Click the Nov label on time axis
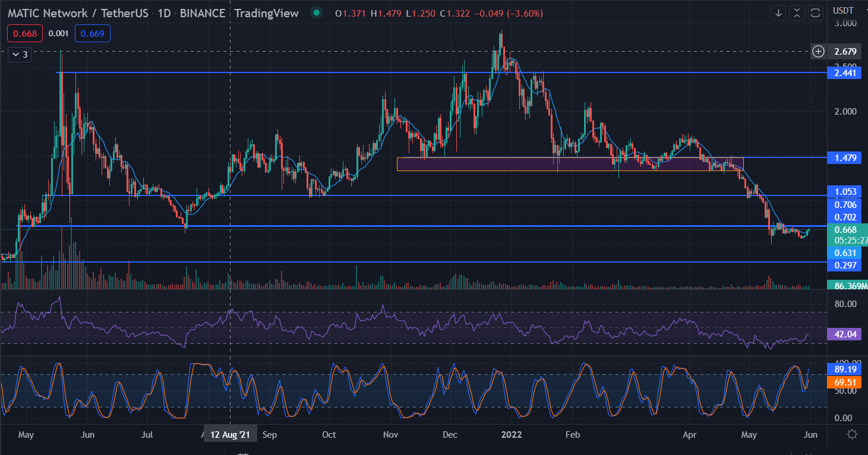 pos(390,434)
